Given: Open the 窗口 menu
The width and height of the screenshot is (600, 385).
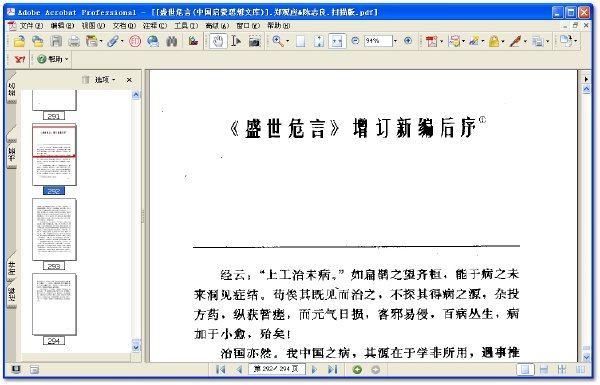Looking at the screenshot, I should click(248, 26).
